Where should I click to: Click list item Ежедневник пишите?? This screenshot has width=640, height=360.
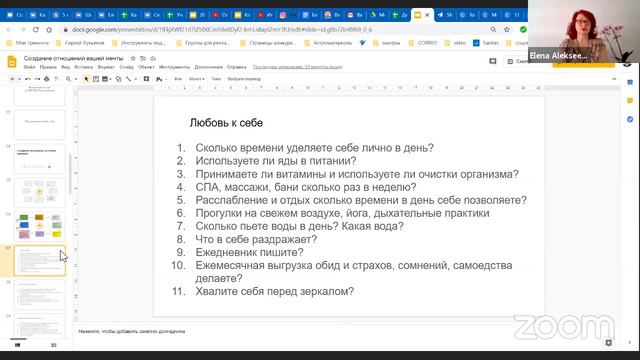coord(249,252)
